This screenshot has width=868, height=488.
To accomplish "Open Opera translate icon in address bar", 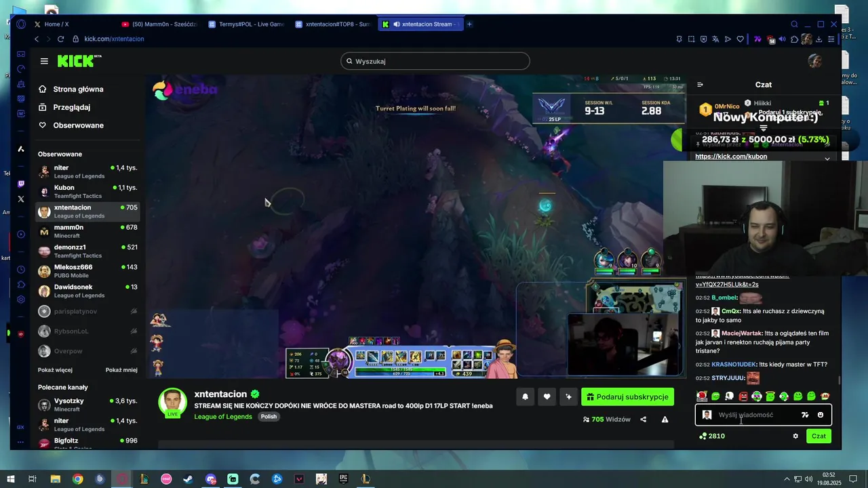I will click(x=715, y=39).
